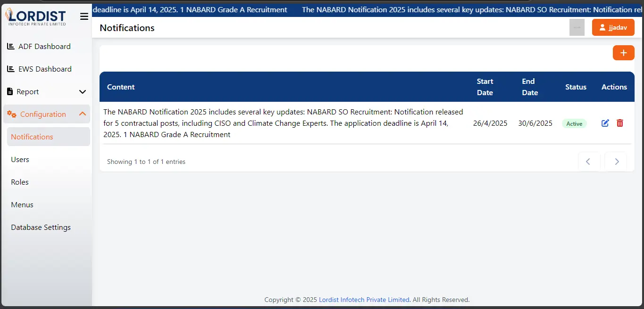Click the gray square button beside jjadav
Viewport: 644px width, 309px height.
coord(577,27)
